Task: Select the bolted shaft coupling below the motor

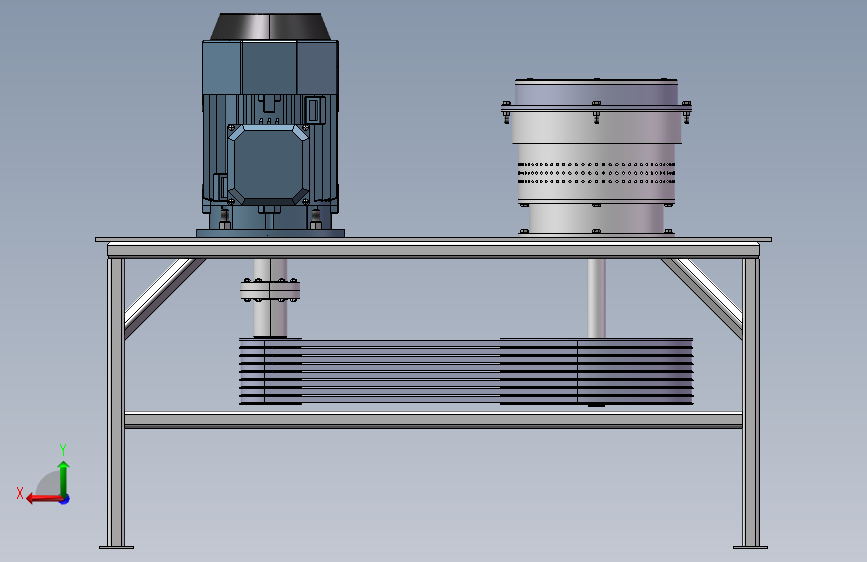Action: pyautogui.click(x=270, y=290)
